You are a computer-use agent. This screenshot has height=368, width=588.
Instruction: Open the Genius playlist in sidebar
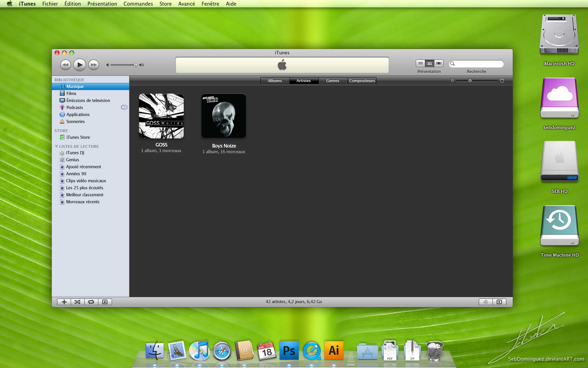tap(72, 159)
